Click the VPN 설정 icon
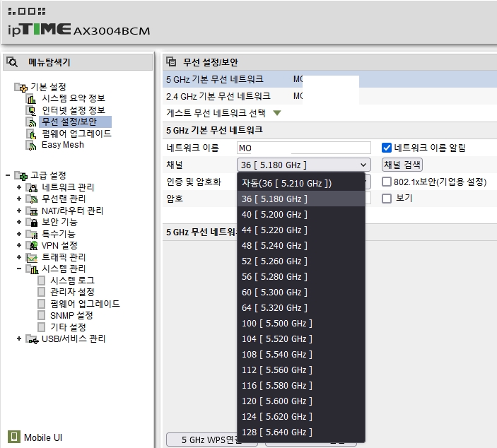 click(x=32, y=245)
